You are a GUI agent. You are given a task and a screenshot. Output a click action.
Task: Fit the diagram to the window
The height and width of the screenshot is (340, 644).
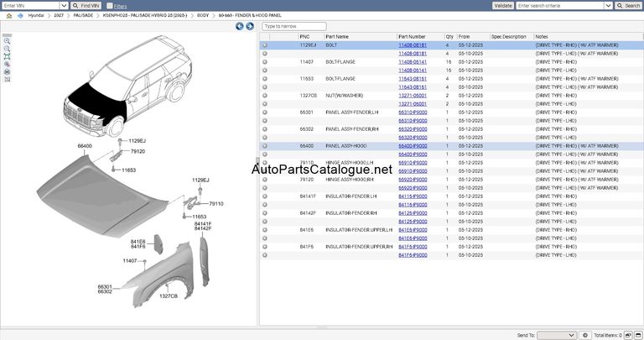pyautogui.click(x=7, y=57)
